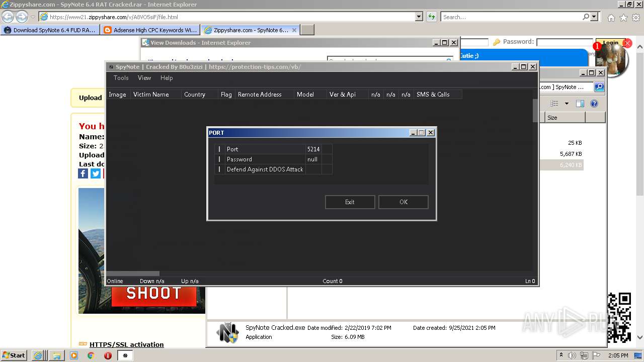644x362 pixels.
Task: Select the Zippyshare.com SpyNote tab
Action: click(x=251, y=30)
